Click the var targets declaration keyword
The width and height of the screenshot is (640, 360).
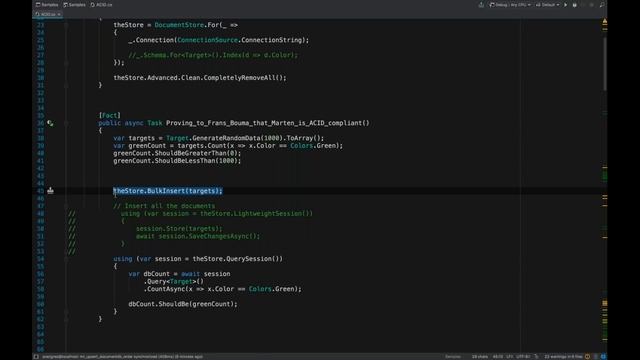pyautogui.click(x=119, y=138)
